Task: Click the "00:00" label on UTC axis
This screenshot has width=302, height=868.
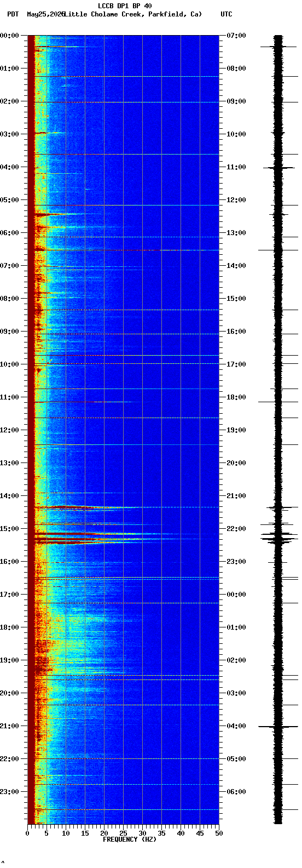Action: (x=236, y=595)
